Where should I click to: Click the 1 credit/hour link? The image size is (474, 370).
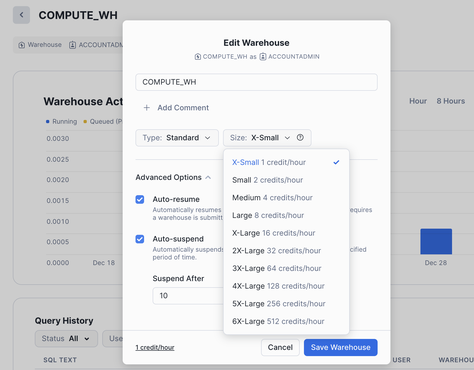(155, 348)
